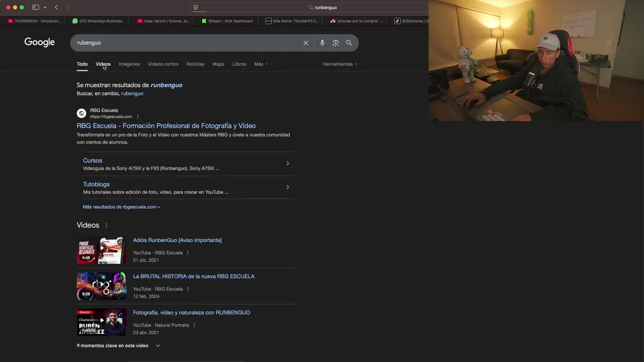
Task: Submit search with the magnifier icon
Action: pyautogui.click(x=349, y=43)
